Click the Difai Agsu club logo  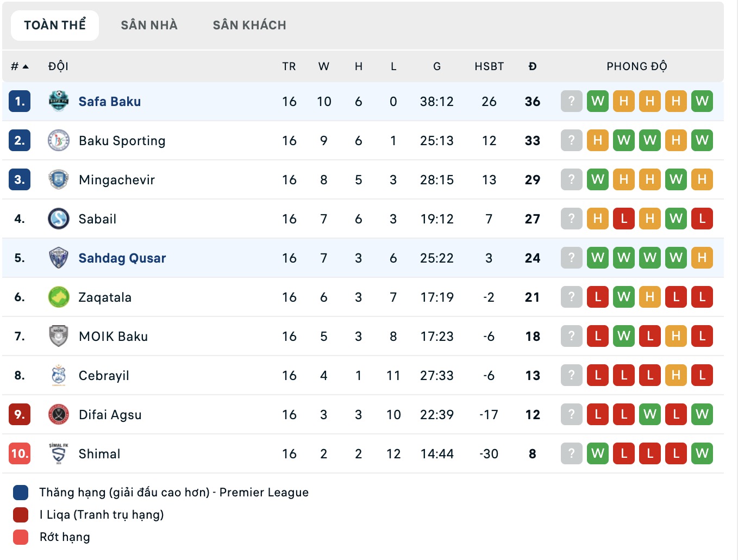[x=58, y=414]
